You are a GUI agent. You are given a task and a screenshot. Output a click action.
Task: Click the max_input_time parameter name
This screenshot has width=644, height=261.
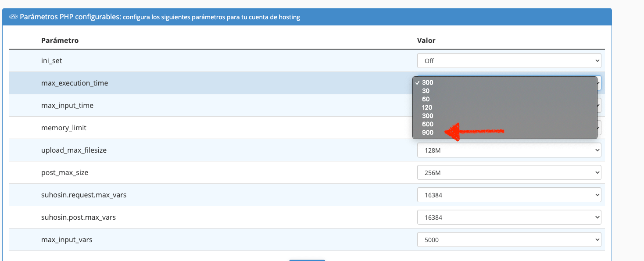(67, 105)
